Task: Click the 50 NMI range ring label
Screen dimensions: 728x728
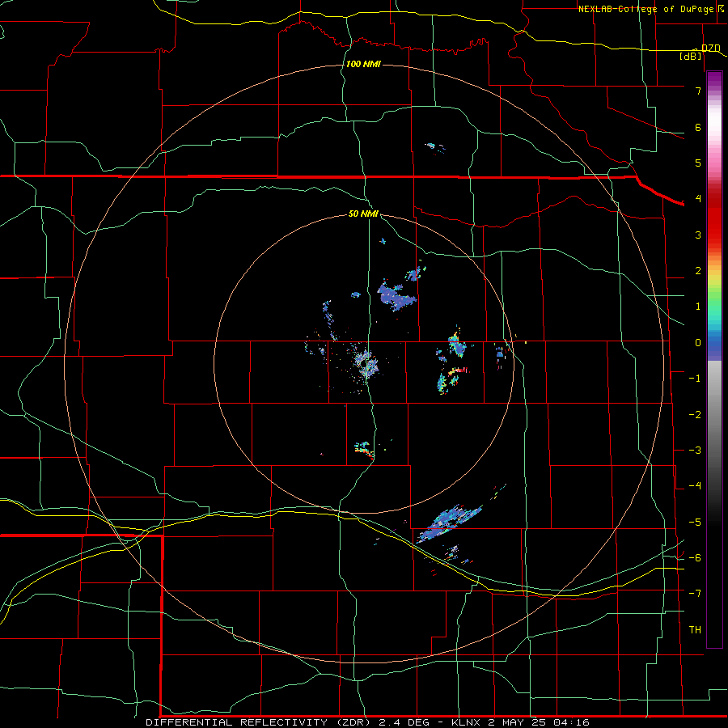Action: coord(363,214)
